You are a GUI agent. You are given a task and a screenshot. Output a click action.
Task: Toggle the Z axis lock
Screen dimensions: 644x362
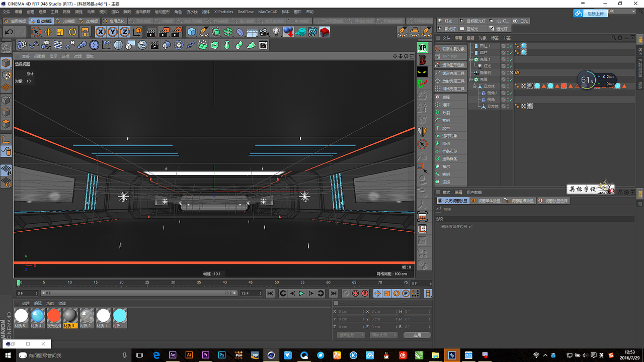125,32
